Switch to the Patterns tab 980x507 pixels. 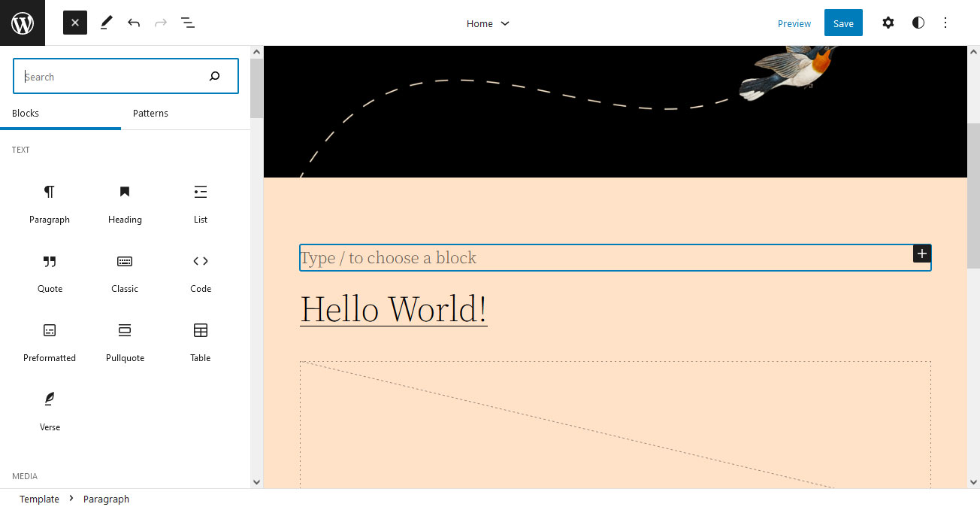[x=150, y=113]
